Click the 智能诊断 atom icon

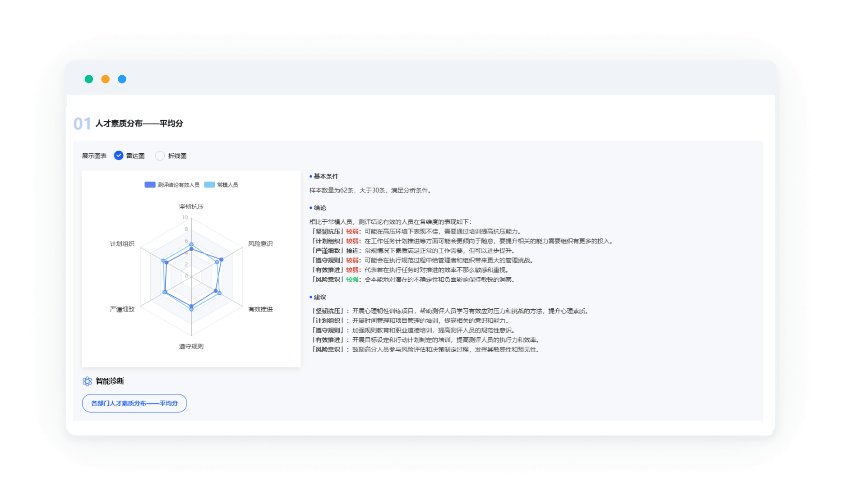point(87,381)
